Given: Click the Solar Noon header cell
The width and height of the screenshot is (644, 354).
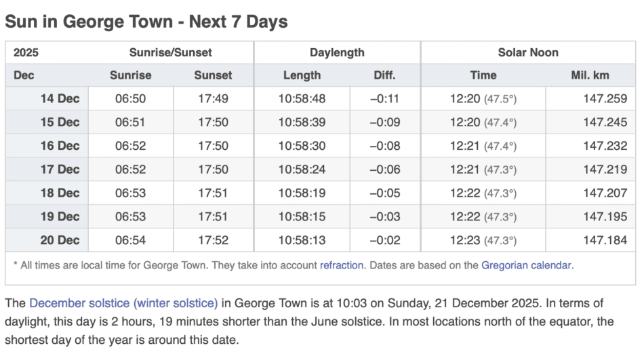Looking at the screenshot, I should pyautogui.click(x=528, y=52).
